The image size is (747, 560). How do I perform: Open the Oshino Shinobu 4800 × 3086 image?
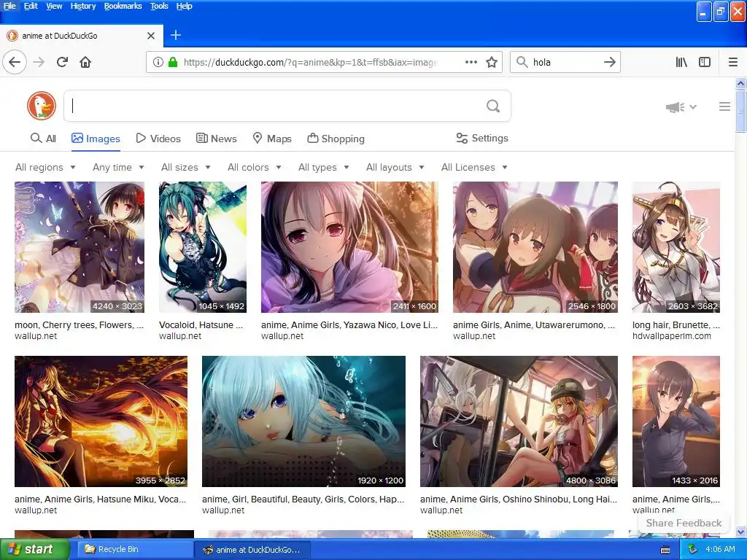pyautogui.click(x=519, y=421)
